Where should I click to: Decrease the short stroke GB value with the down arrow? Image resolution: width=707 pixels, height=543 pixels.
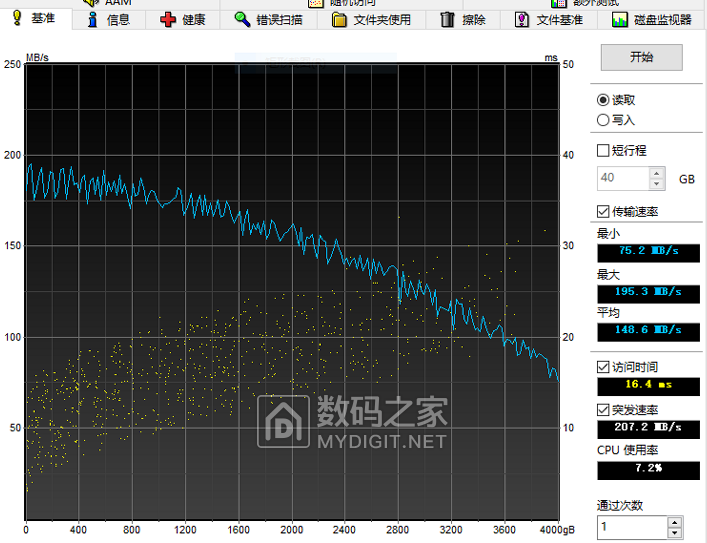coord(656,184)
